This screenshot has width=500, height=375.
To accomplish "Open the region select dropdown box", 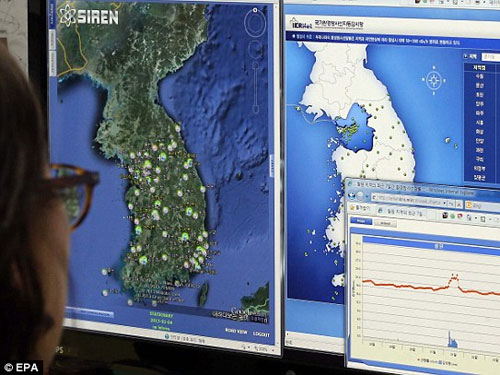I will point(491,57).
